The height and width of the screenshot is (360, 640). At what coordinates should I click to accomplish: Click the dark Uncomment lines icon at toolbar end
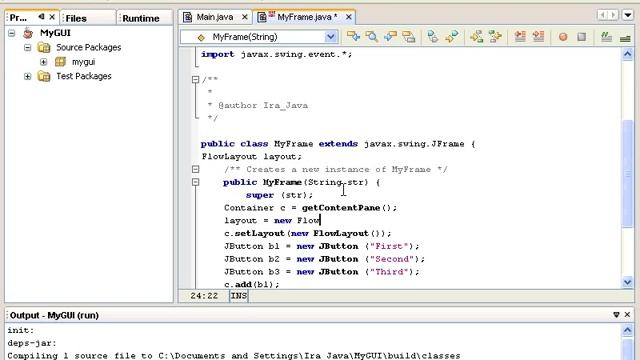(x=625, y=38)
